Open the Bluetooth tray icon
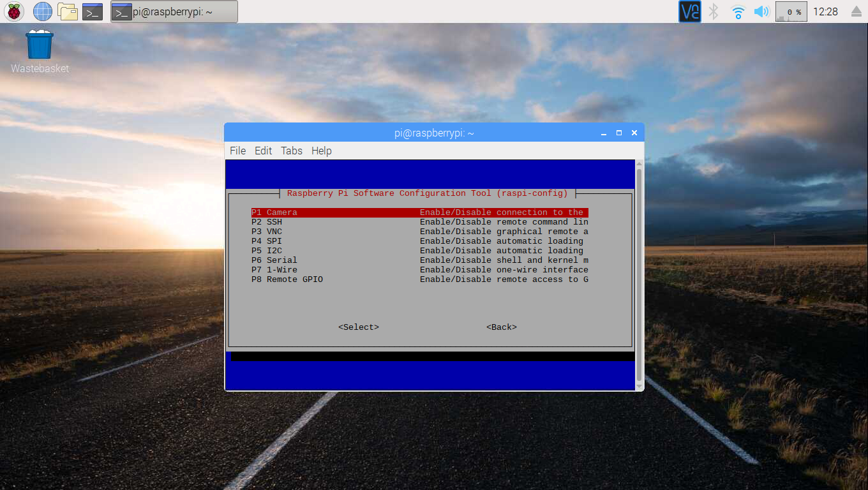Image resolution: width=868 pixels, height=490 pixels. tap(715, 11)
